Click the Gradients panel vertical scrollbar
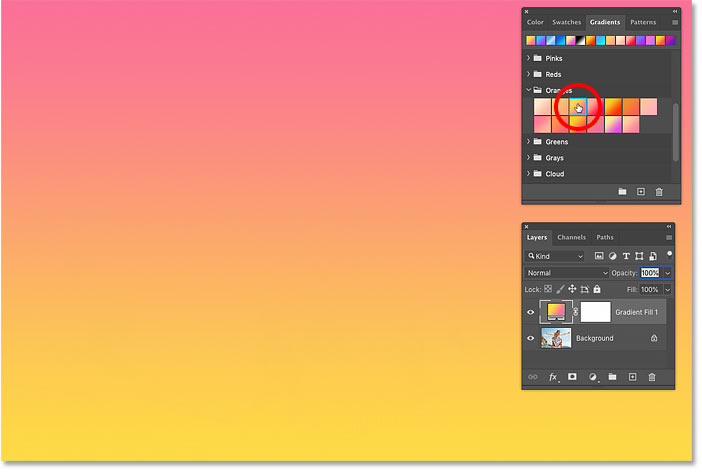Image resolution: width=702 pixels, height=472 pixels. (676, 132)
